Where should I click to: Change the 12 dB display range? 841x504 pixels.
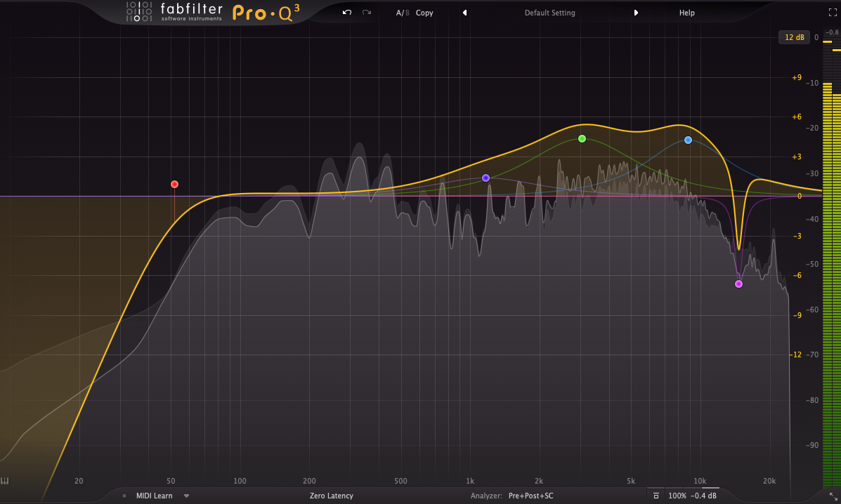(795, 37)
